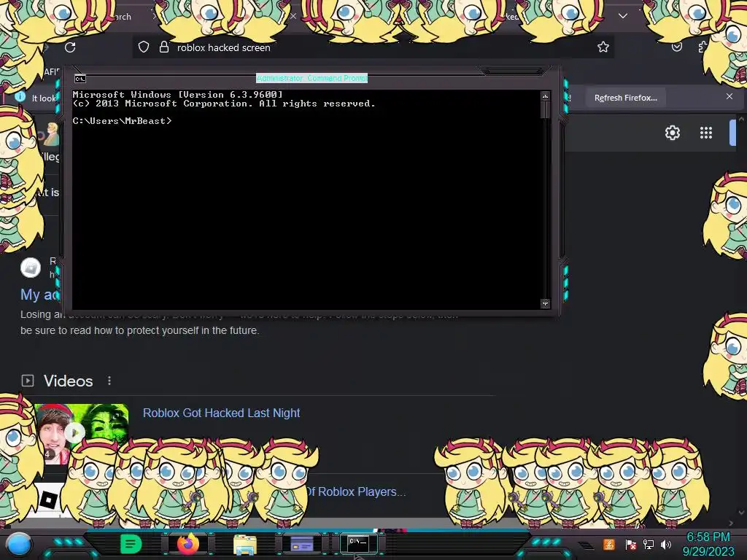Dismiss the Refresh Firefox notification bar
Viewport: 747px width, 560px height.
pyautogui.click(x=729, y=97)
